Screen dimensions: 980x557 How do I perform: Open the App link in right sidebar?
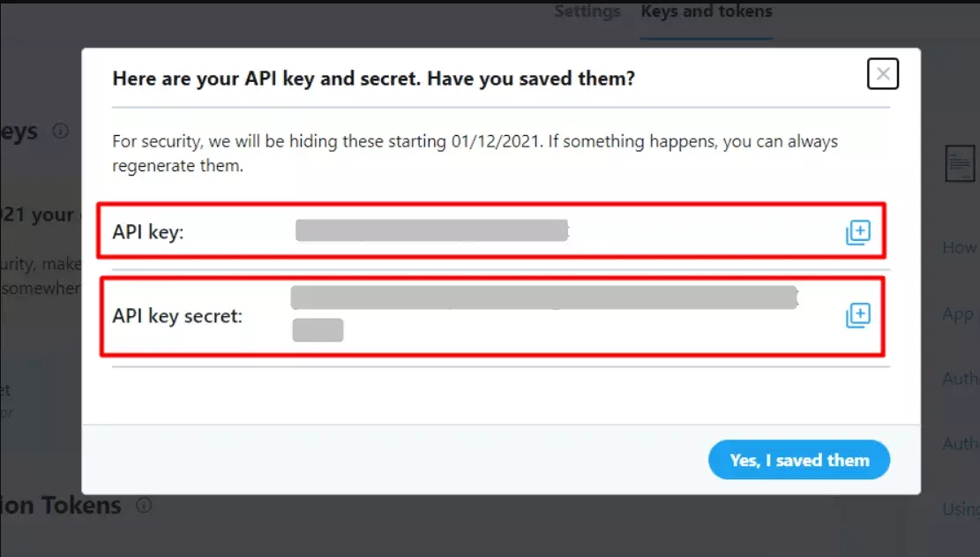(958, 314)
